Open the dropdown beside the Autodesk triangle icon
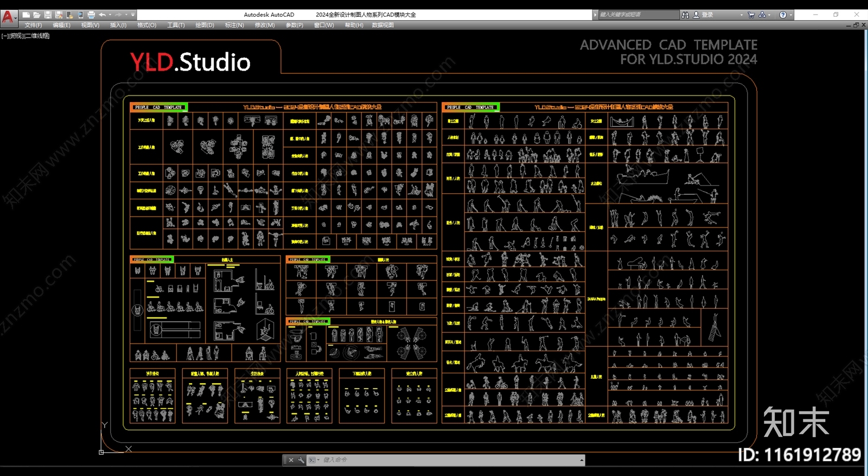 click(769, 15)
